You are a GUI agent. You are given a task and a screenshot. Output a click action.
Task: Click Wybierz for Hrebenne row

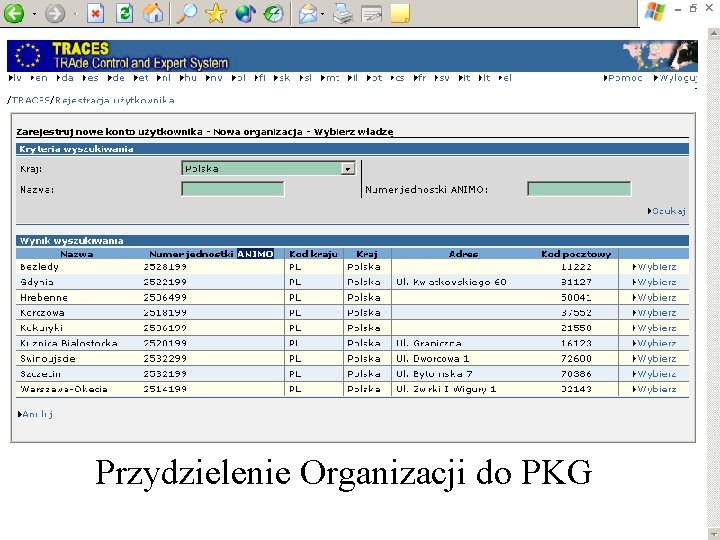coord(655,298)
